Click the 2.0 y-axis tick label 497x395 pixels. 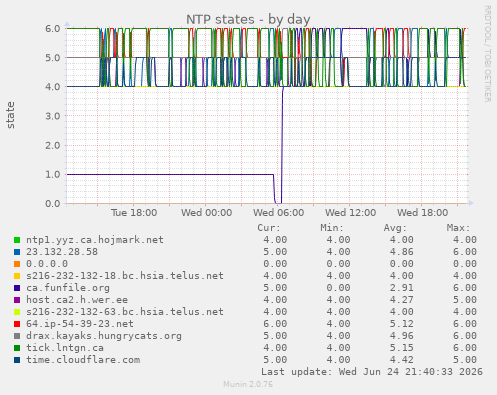(53, 145)
